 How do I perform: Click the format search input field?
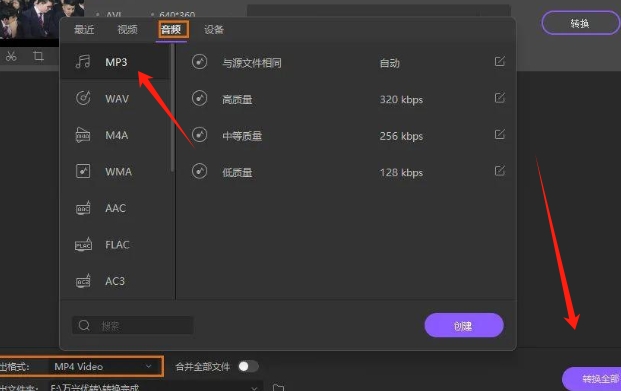[x=133, y=325]
